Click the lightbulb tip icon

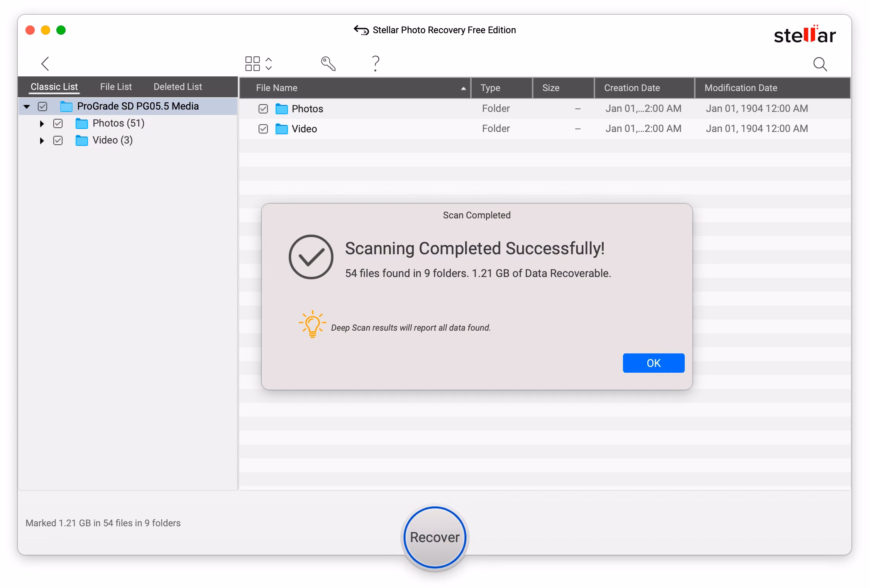point(312,324)
